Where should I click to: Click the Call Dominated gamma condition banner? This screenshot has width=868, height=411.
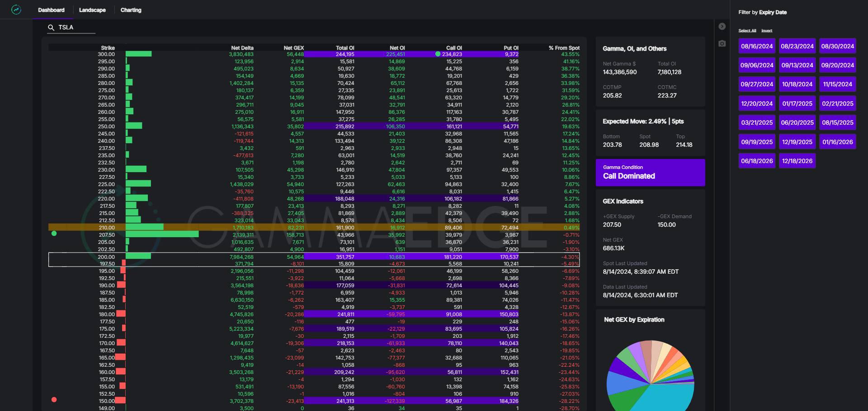click(650, 173)
